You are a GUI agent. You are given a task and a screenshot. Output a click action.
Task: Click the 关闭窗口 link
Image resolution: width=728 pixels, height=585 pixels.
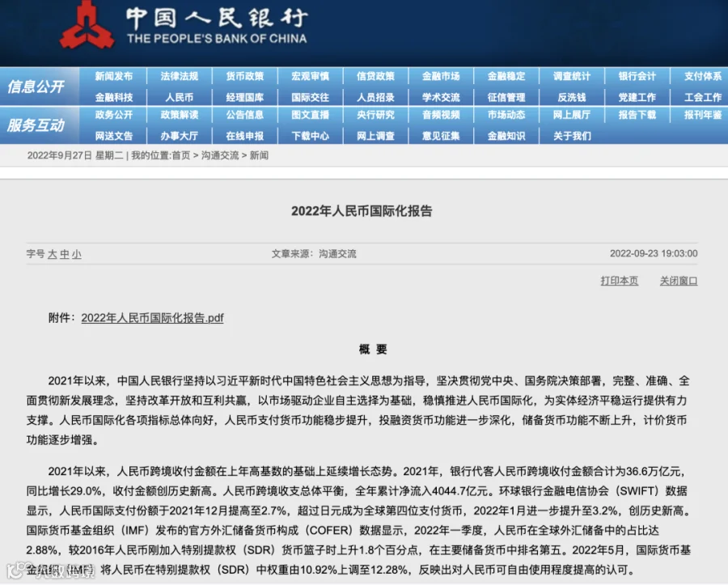(679, 281)
